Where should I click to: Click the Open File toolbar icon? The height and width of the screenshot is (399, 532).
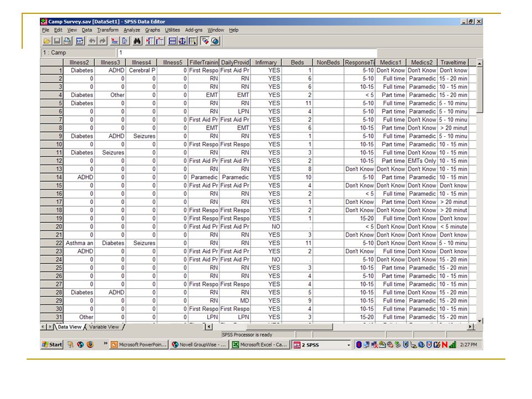click(47, 41)
